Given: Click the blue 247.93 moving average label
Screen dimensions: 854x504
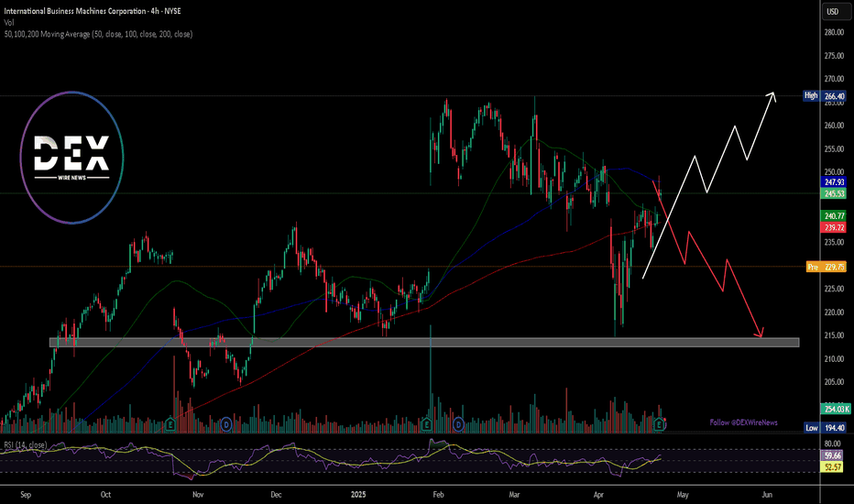Looking at the screenshot, I should point(834,182).
